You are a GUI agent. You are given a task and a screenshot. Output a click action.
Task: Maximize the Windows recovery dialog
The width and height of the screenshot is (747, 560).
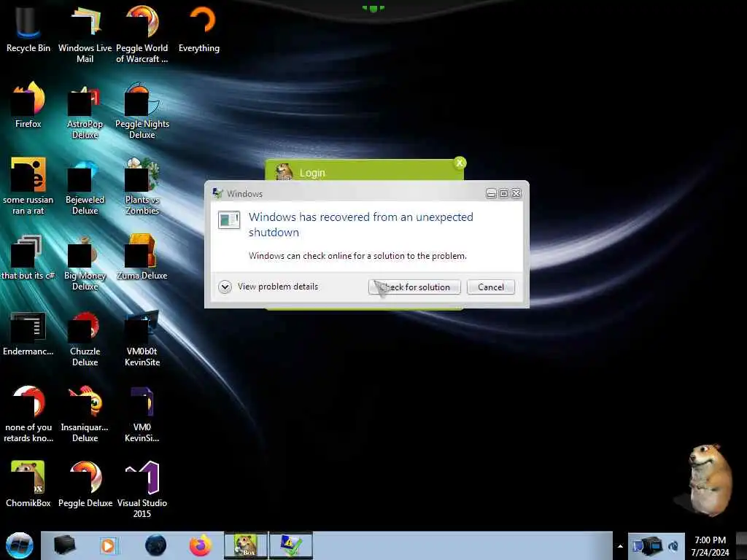pyautogui.click(x=503, y=193)
